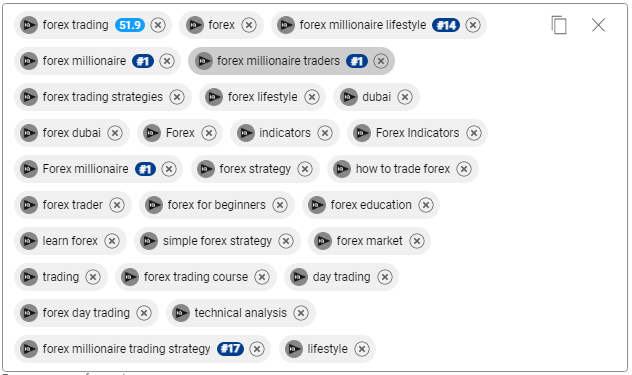
Task: Remove the 'day trading' tag
Action: click(x=385, y=277)
